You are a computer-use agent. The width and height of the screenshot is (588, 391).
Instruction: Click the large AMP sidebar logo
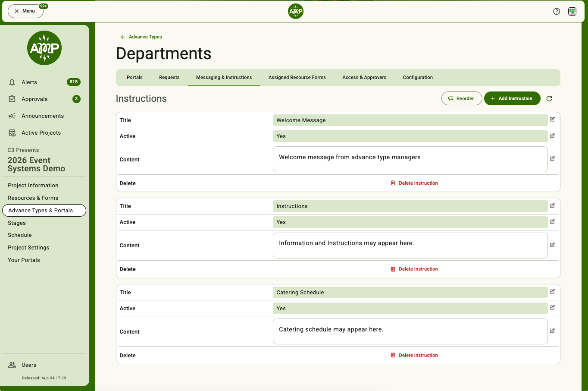tap(44, 48)
